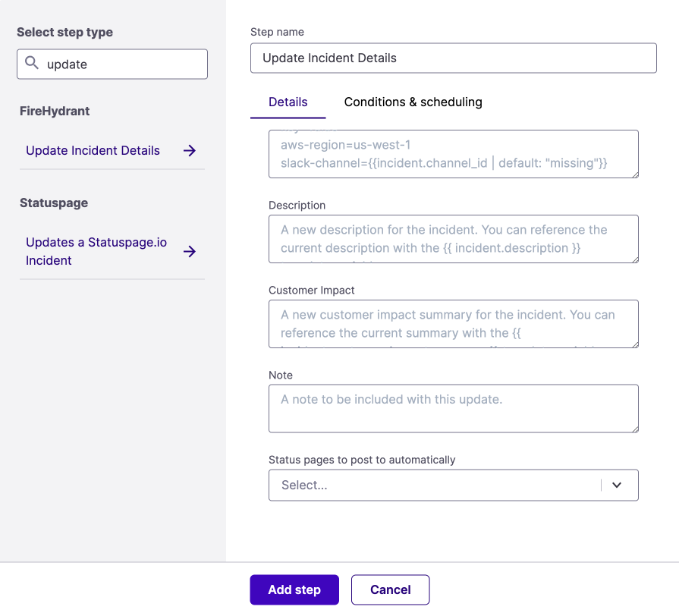
Task: Click the 'Status pages to post to automatically' label
Action: (362, 460)
